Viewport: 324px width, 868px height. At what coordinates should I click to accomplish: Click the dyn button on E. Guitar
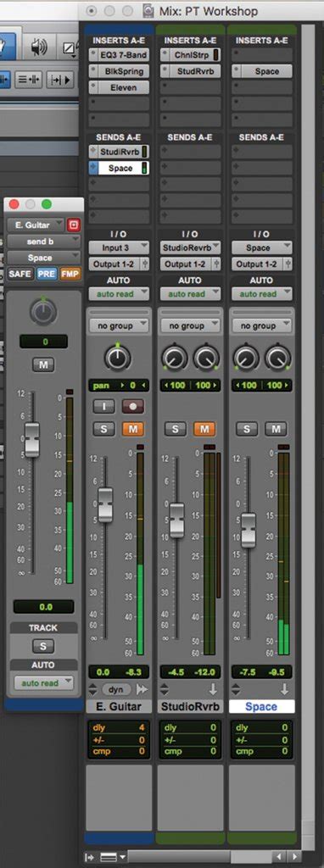116,689
